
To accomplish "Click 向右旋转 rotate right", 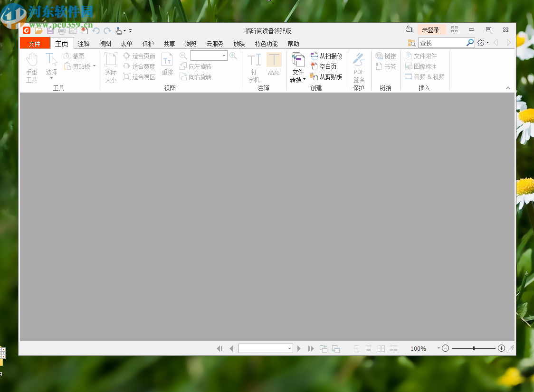I will 196,77.
